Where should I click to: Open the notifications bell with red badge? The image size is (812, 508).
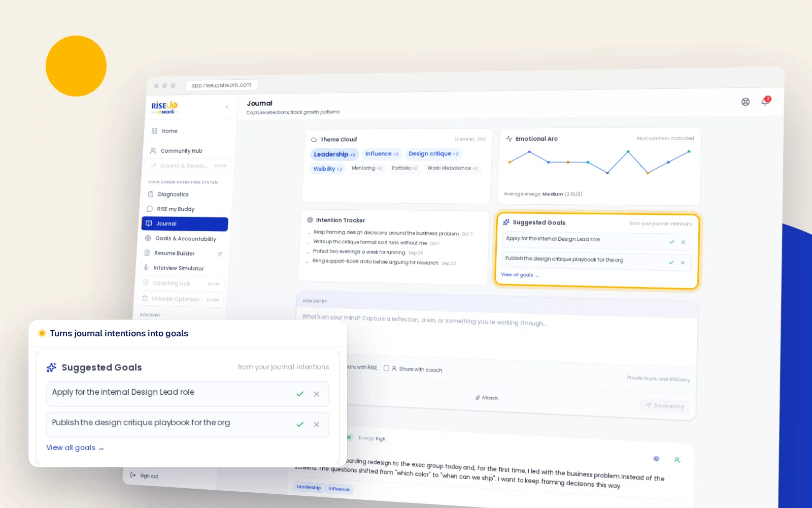tap(765, 101)
